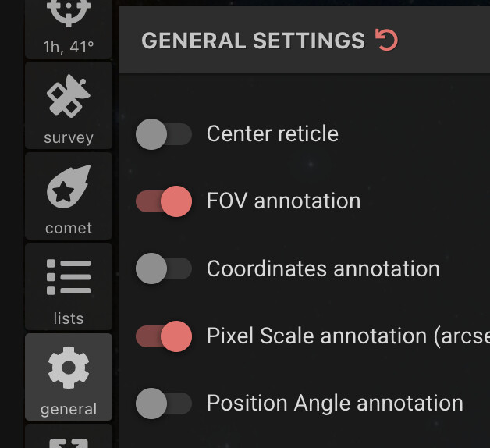The image size is (490, 448).
Task: Switch off the Pixel Scale annotation toggle
Action: click(x=164, y=336)
